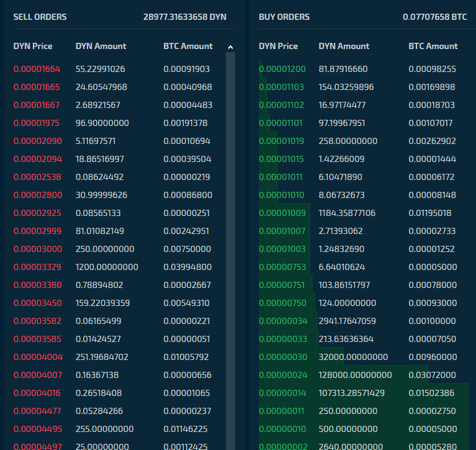Click the 28977.31633658 DYN sell total
This screenshot has height=450, width=476.
pyautogui.click(x=185, y=17)
